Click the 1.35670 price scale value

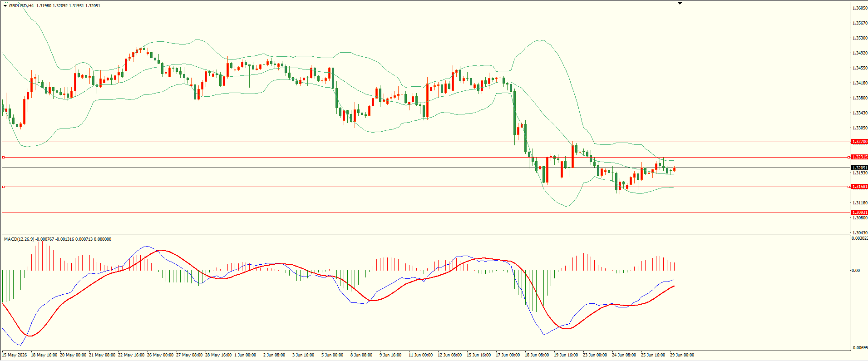click(x=860, y=23)
